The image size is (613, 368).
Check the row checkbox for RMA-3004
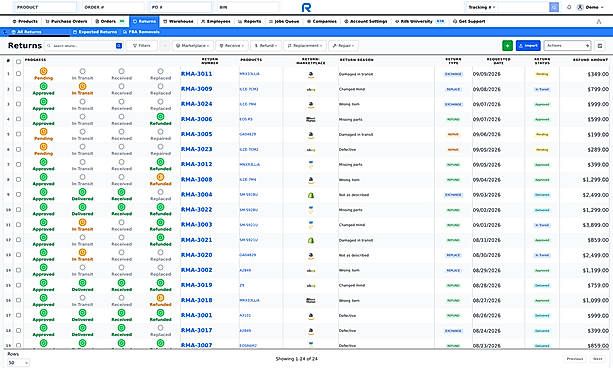point(18,195)
